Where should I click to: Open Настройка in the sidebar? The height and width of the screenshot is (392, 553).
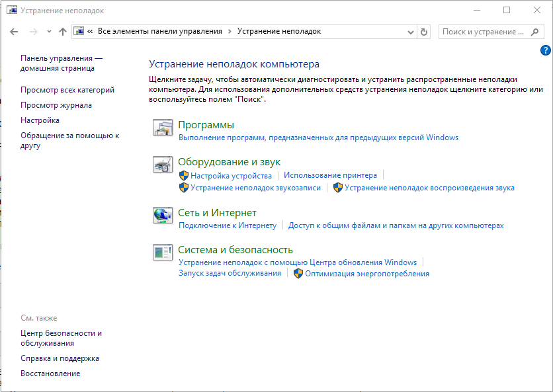click(x=40, y=120)
